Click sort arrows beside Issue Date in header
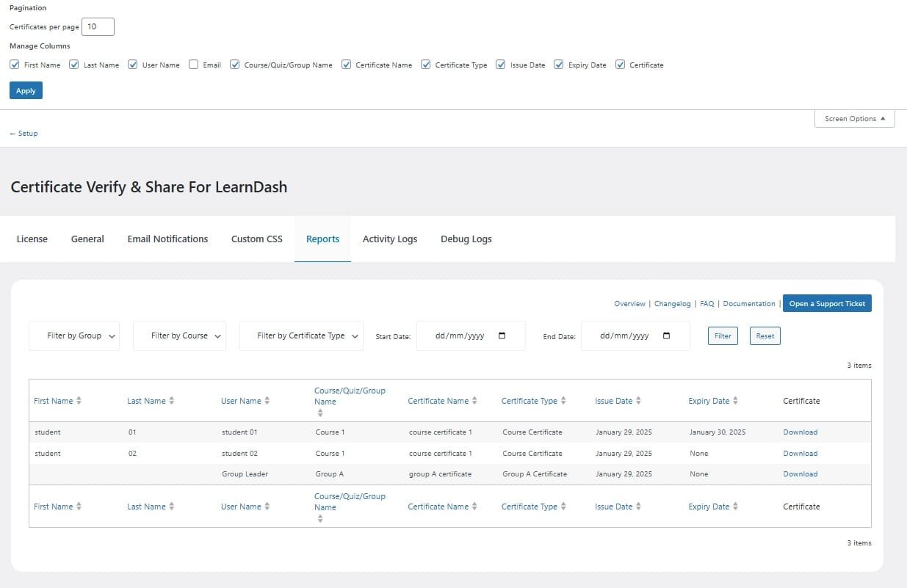Viewport: 907px width, 588px height. coord(638,401)
